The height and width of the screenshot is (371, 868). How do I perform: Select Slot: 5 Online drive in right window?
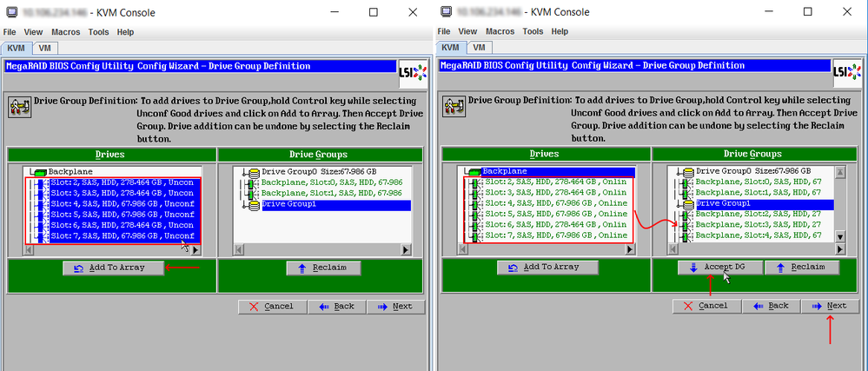[556, 214]
